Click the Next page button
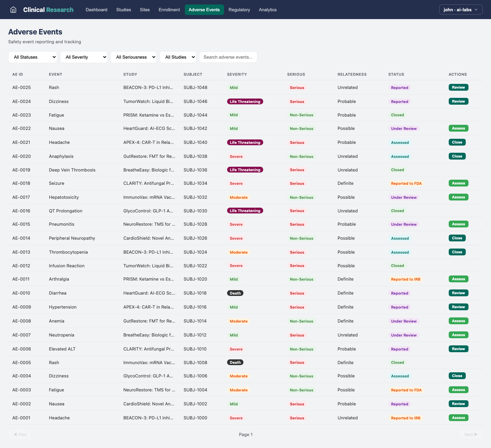 (x=471, y=434)
